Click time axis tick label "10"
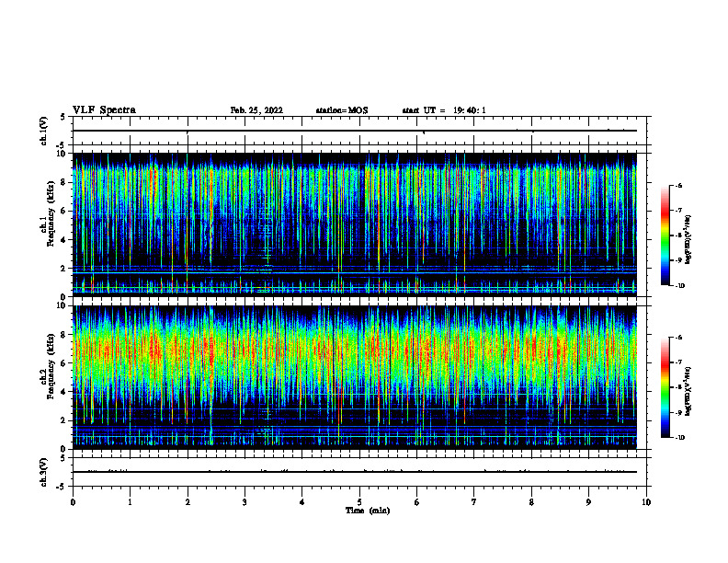Image resolution: width=728 pixels, height=563 pixels. (x=646, y=502)
